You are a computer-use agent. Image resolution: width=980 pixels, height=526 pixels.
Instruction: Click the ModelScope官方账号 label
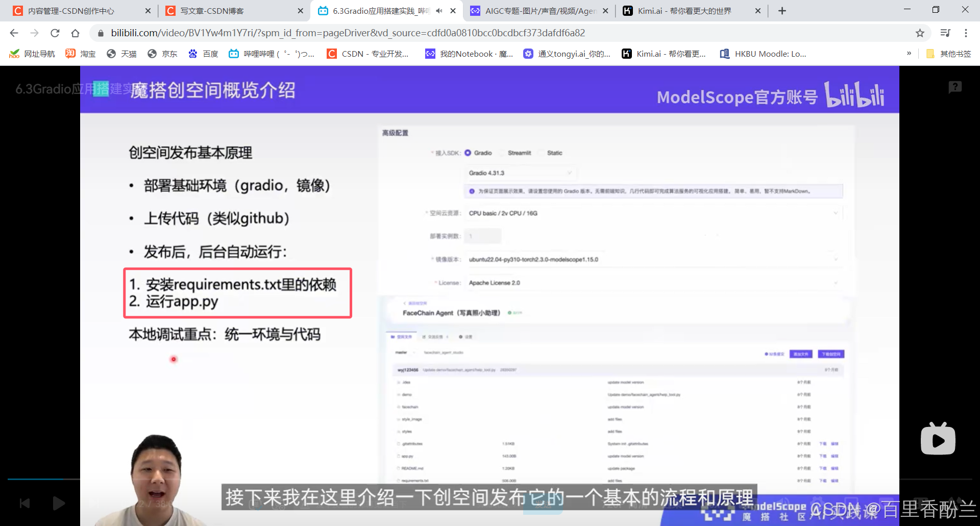(x=737, y=97)
